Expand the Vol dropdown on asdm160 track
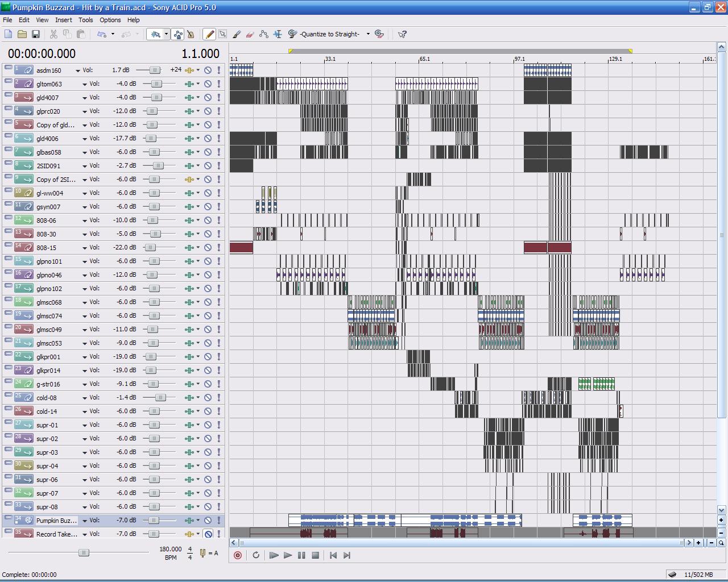The height and width of the screenshot is (582, 728). 77,70
